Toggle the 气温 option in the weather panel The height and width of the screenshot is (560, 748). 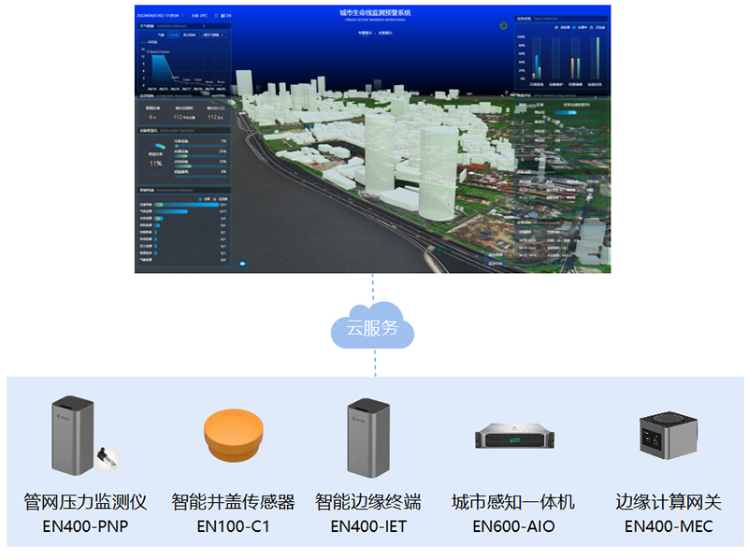pyautogui.click(x=162, y=34)
